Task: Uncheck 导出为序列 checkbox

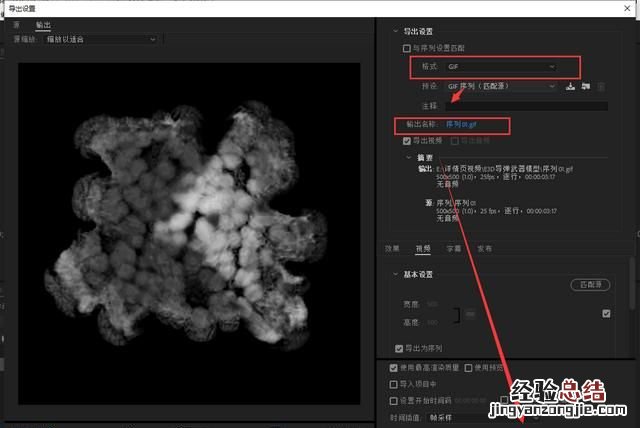Action: [x=399, y=348]
